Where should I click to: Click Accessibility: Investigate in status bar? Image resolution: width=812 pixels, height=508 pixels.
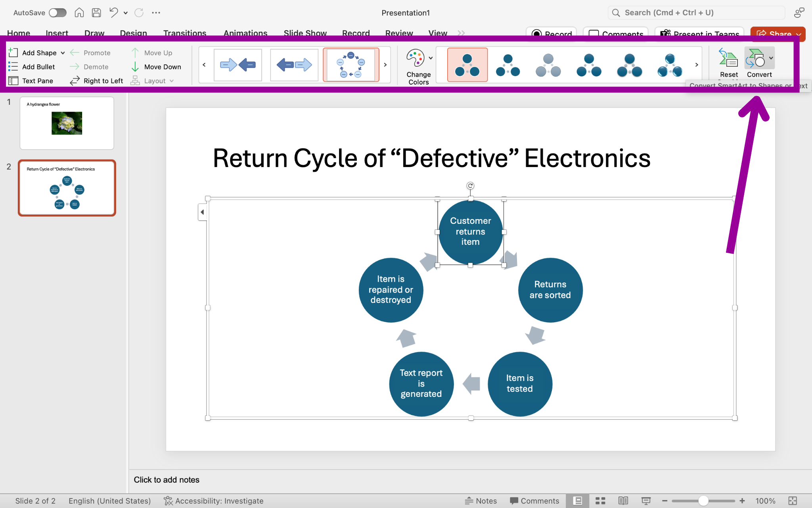coord(214,501)
